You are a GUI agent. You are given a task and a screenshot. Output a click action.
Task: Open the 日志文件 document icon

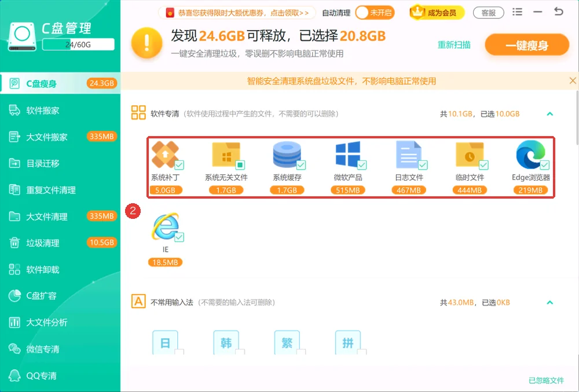(408, 154)
